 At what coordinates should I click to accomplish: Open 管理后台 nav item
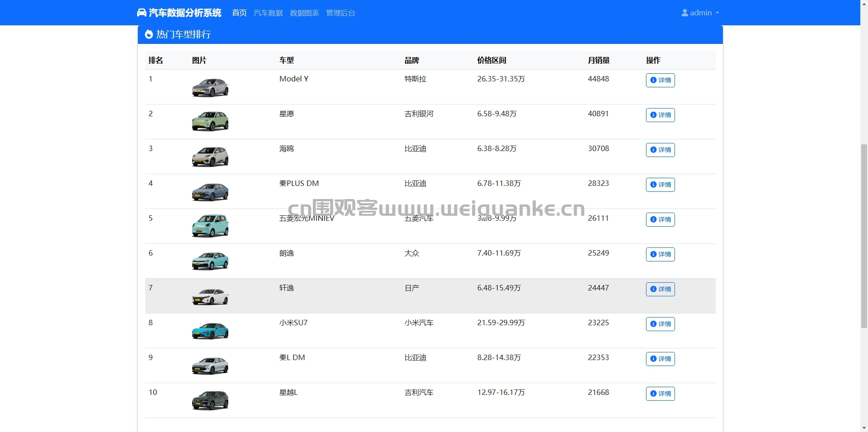coord(340,13)
